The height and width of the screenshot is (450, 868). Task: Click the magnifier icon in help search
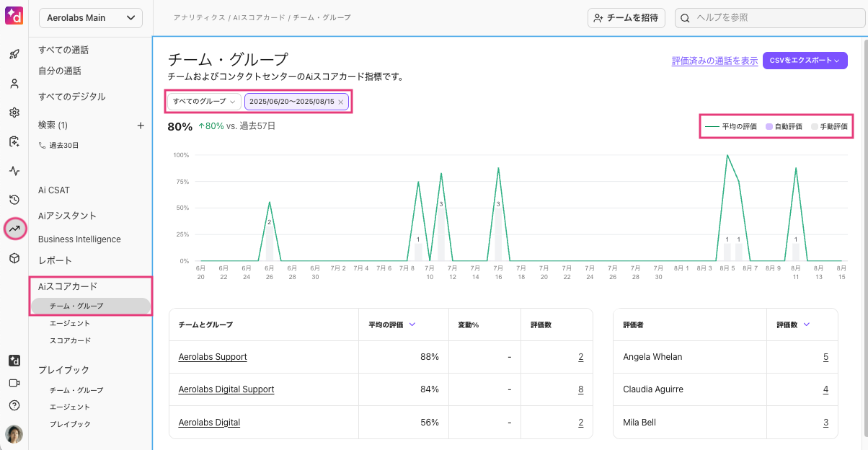tap(685, 18)
